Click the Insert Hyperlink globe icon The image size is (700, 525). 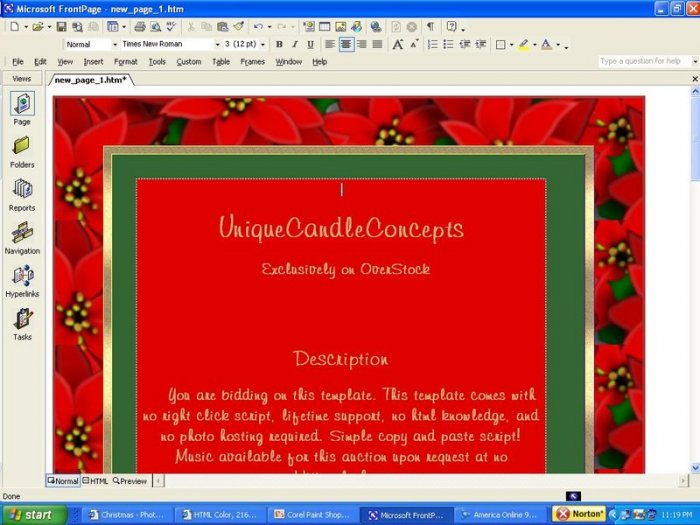point(376,27)
